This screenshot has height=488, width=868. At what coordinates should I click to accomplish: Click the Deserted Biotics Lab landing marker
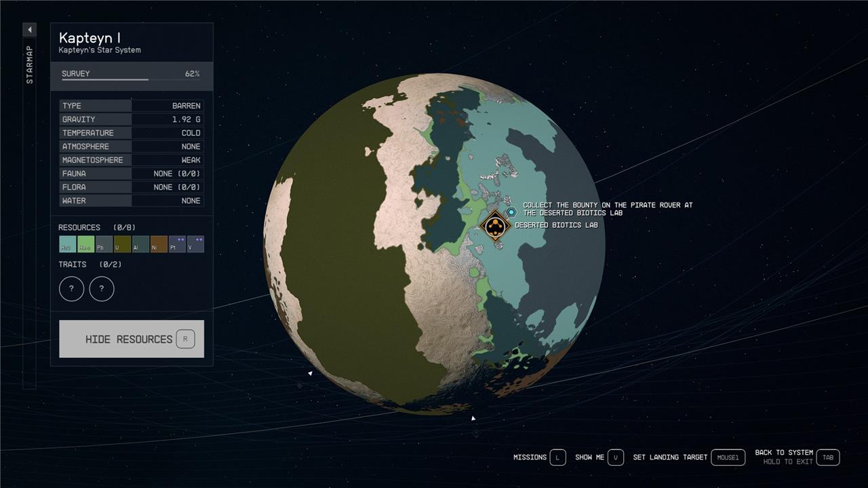[496, 226]
